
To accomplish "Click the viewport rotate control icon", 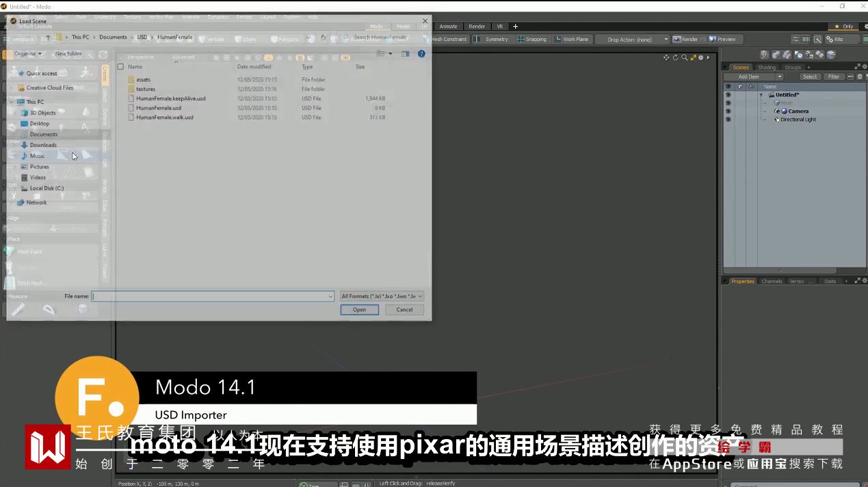I will pos(676,57).
